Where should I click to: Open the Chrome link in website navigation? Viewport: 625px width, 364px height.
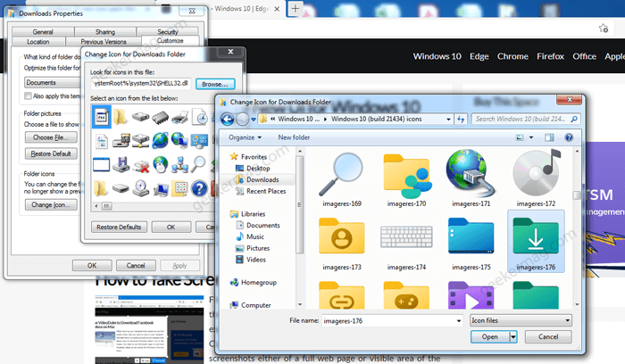pos(512,56)
